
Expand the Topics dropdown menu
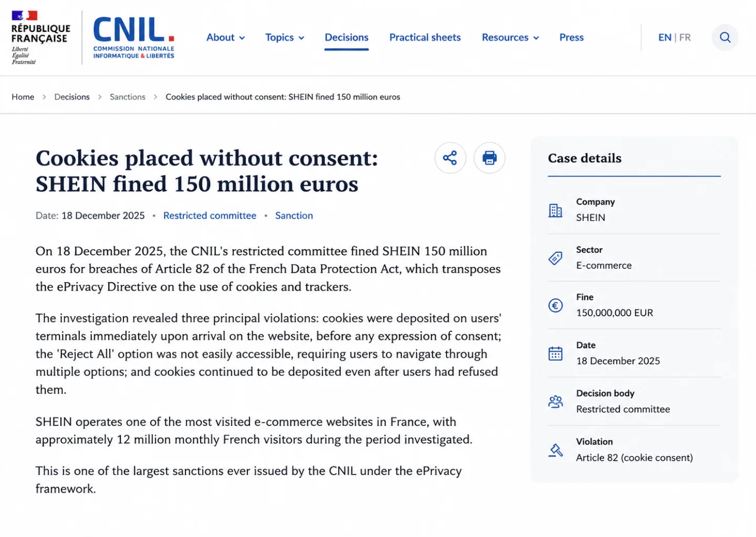pos(285,37)
